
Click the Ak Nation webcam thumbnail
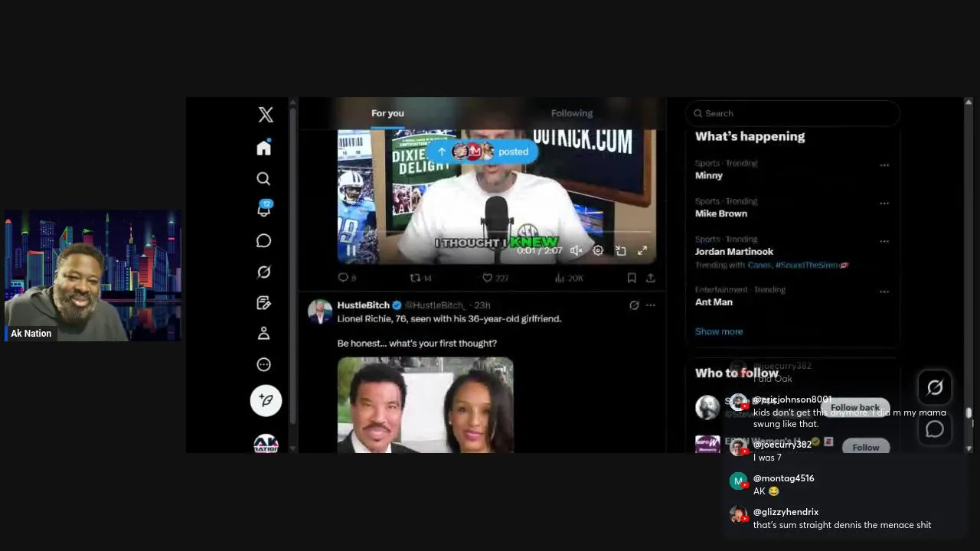click(x=93, y=275)
